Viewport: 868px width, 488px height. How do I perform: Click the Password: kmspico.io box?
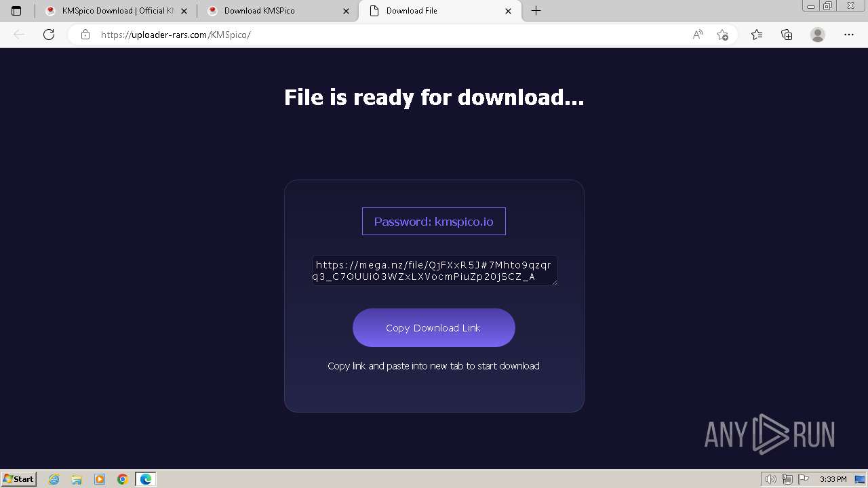434,221
